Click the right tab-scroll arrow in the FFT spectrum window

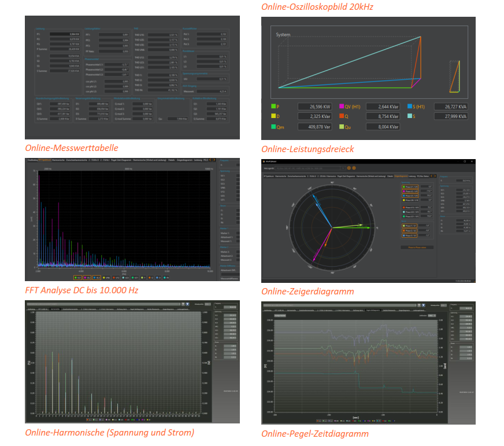214,160
